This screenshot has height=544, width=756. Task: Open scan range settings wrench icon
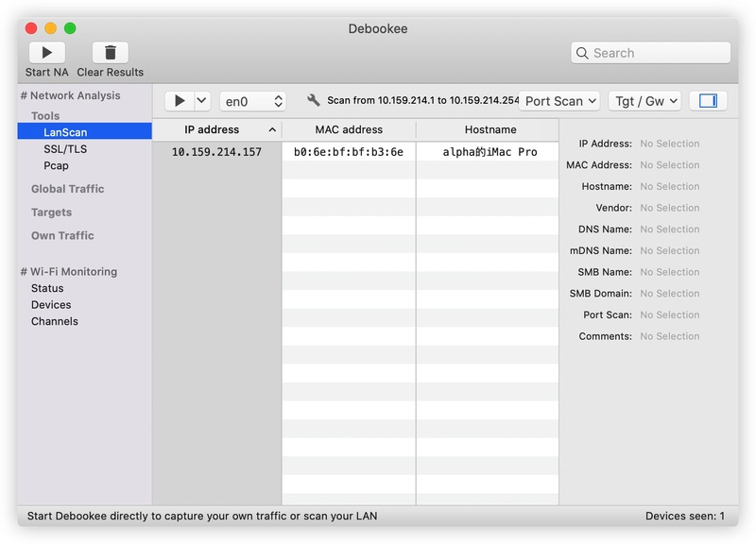314,100
